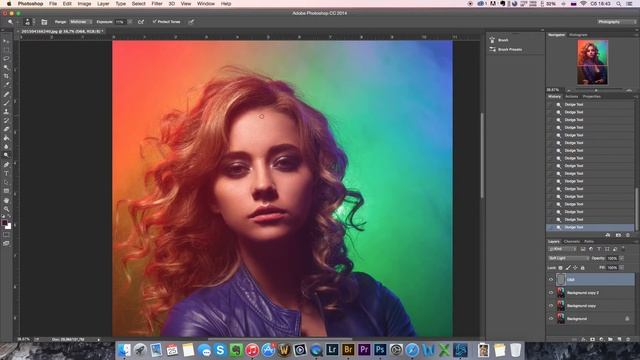Switch to the Histogram tab

pos(578,35)
